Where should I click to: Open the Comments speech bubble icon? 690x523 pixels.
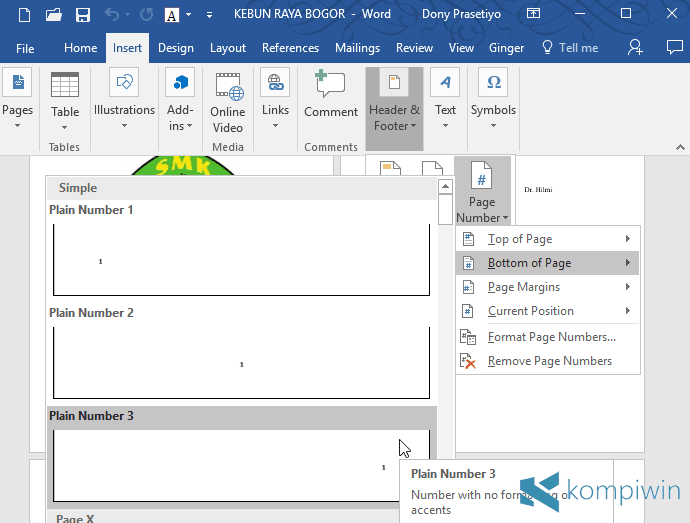[x=675, y=47]
